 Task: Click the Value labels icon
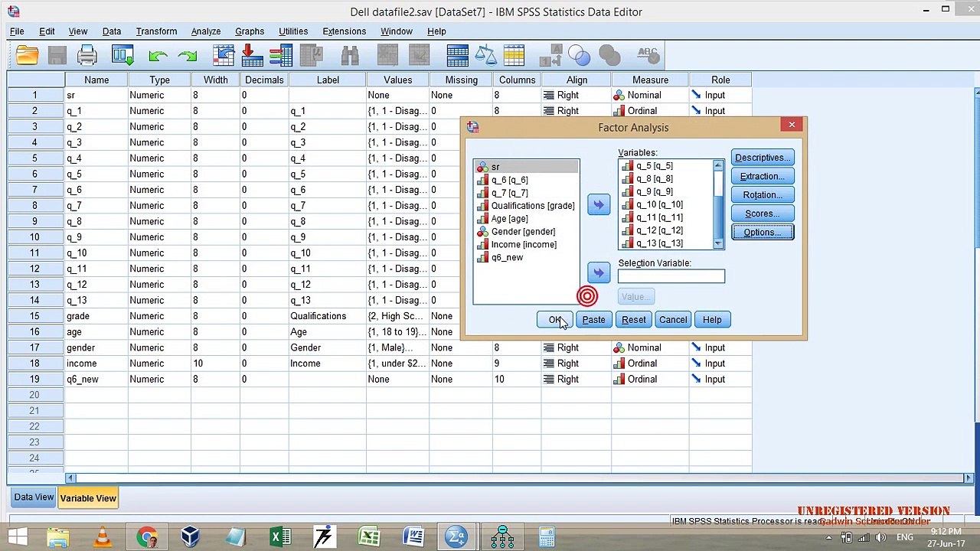550,55
